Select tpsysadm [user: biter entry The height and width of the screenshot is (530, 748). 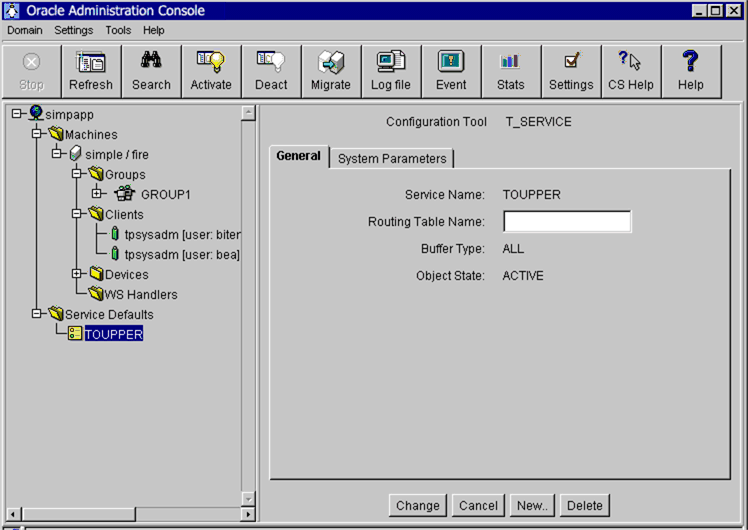click(x=182, y=234)
